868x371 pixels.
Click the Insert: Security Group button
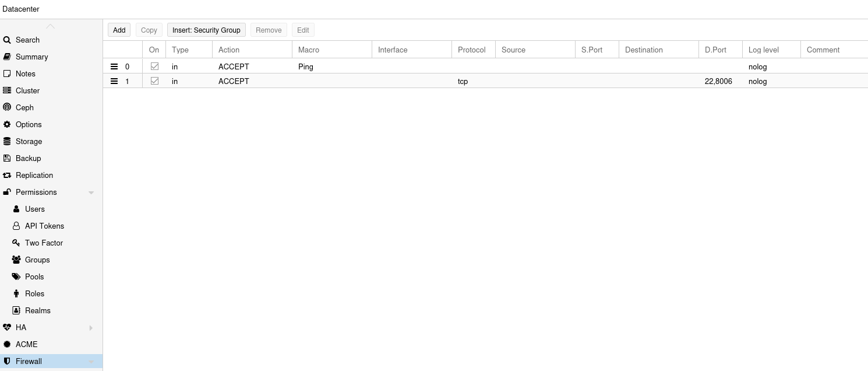point(206,30)
